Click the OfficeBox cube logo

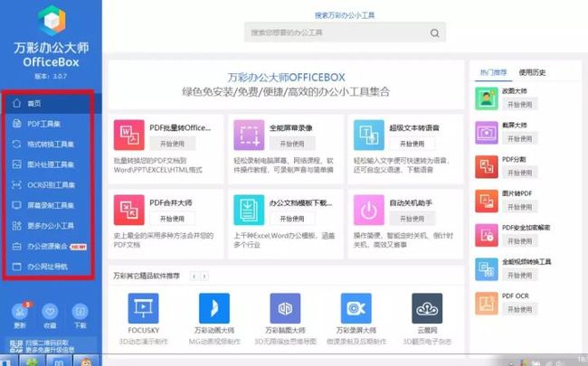click(52, 20)
